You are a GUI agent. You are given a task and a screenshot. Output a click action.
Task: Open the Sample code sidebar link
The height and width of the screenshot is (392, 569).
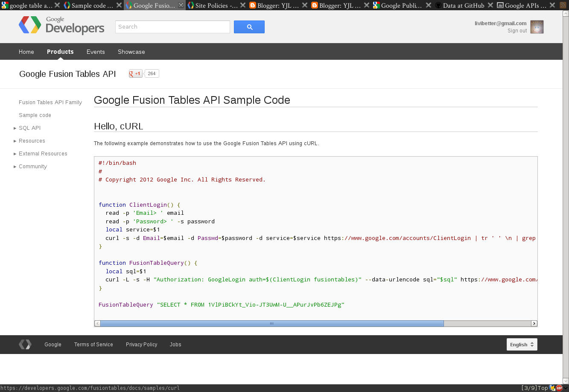[x=35, y=115]
